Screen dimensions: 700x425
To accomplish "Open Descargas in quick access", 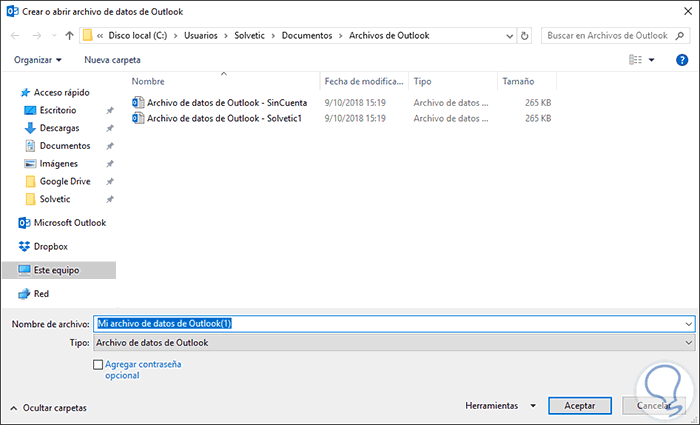I will point(59,128).
